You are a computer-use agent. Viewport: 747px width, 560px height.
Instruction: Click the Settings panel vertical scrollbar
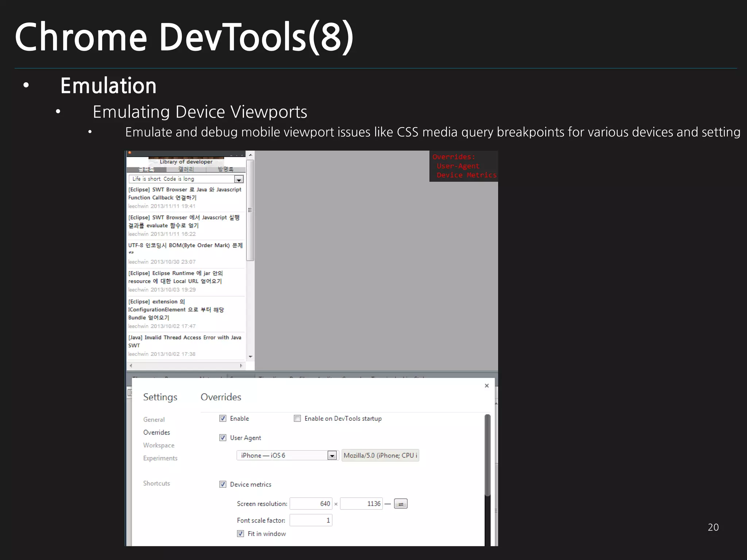[x=487, y=455]
